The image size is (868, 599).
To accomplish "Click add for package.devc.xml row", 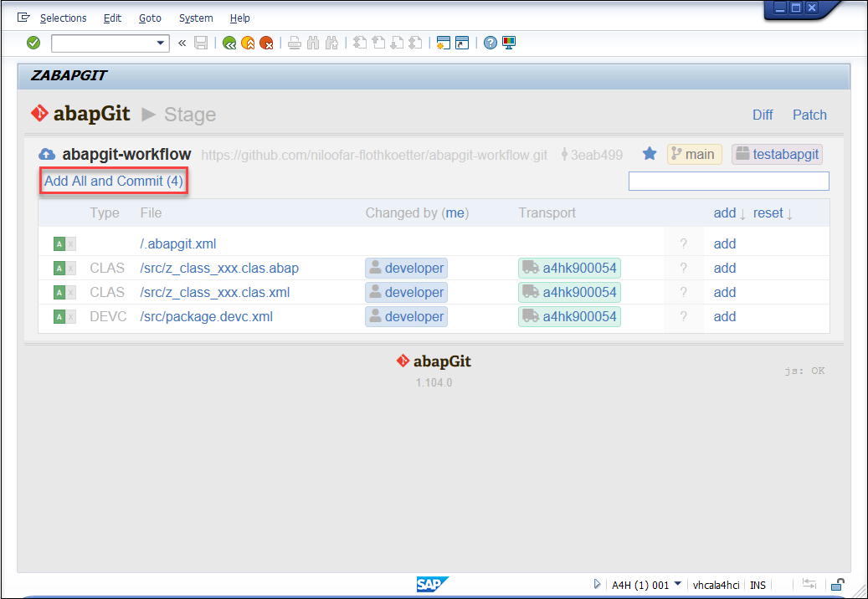I will 725,317.
